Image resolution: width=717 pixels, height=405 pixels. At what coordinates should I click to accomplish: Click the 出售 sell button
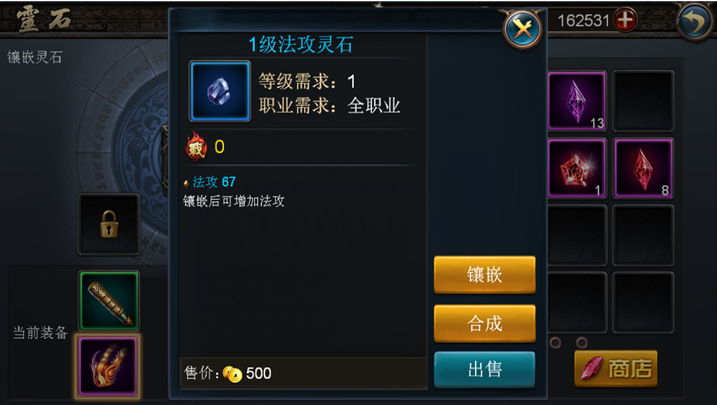(484, 369)
